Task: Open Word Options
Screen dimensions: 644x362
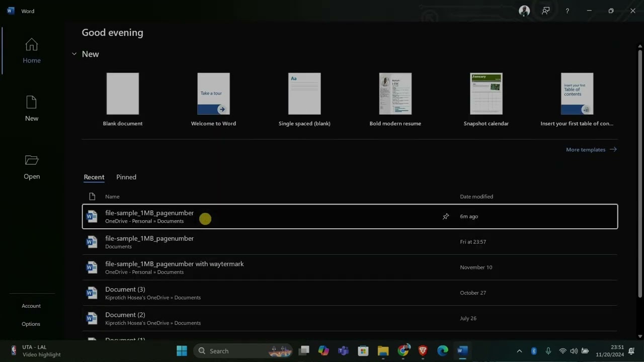Action: [31, 324]
